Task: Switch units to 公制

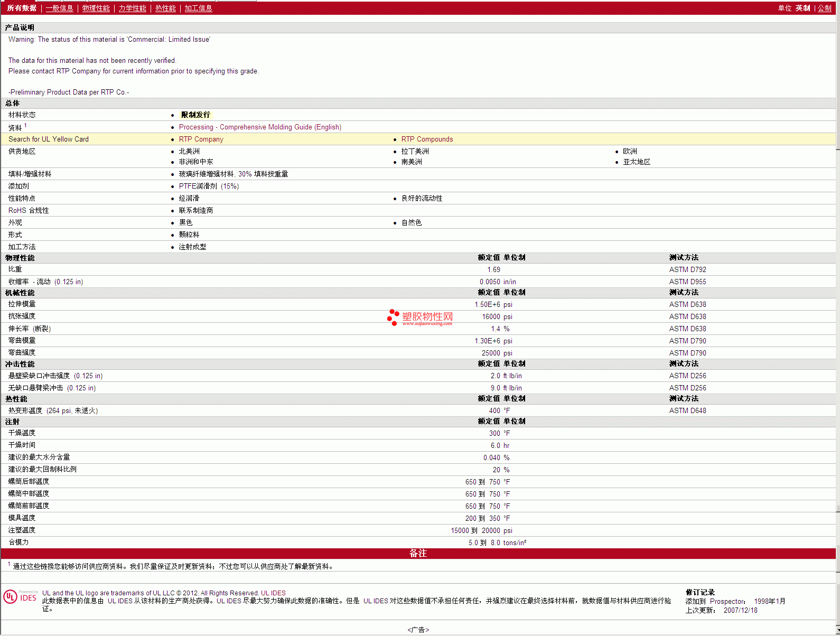Action: [825, 8]
